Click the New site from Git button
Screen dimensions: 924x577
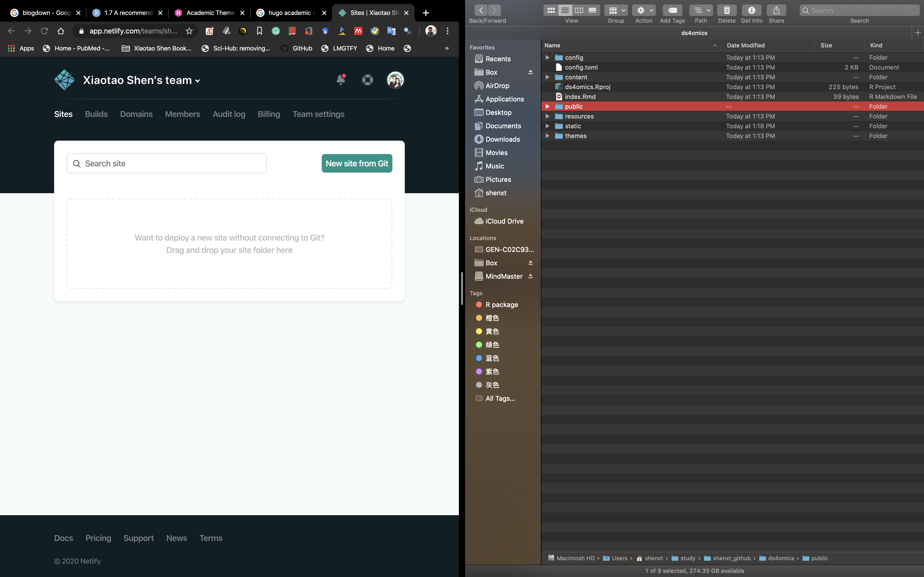[x=357, y=163]
